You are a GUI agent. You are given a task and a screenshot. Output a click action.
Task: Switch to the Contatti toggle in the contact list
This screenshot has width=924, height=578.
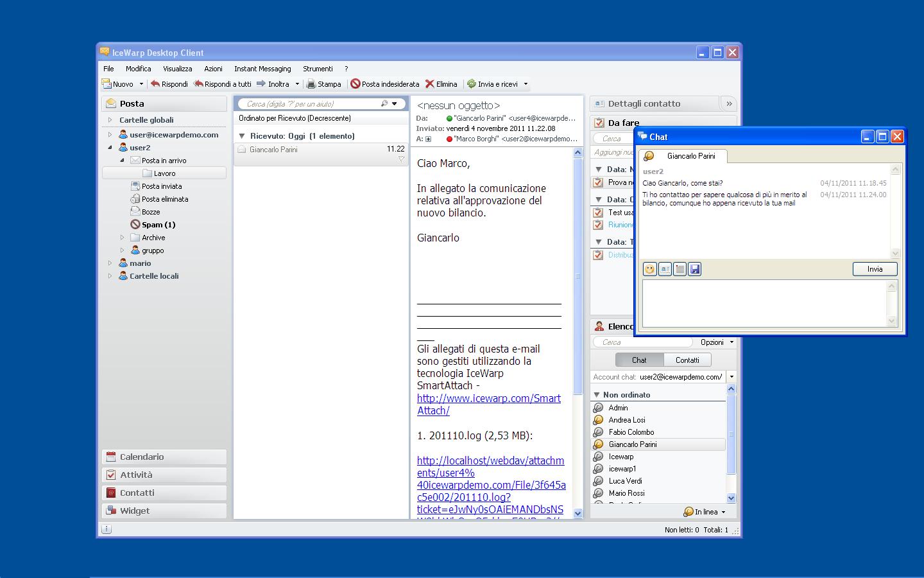pyautogui.click(x=687, y=360)
